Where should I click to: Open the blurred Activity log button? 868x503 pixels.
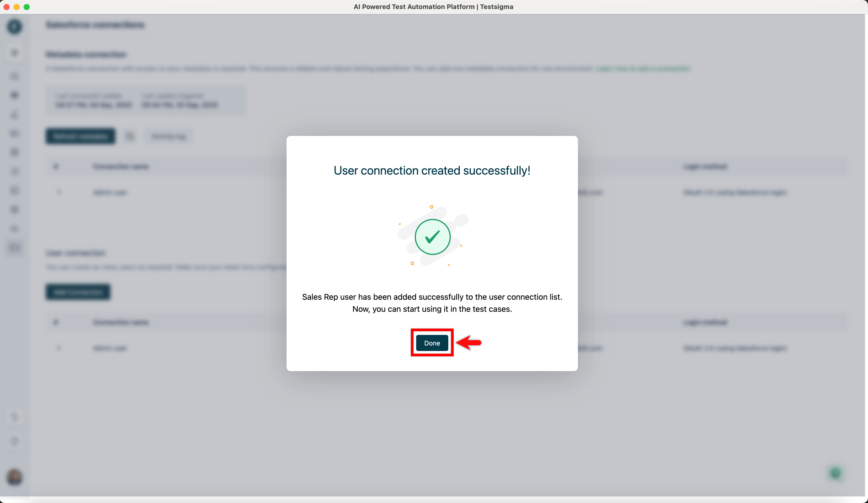pos(169,136)
